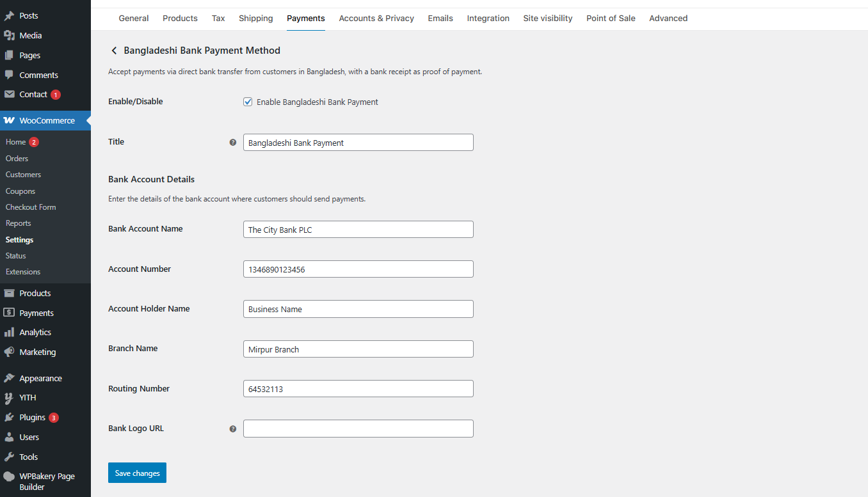Switch to the Shipping tab

coord(255,19)
